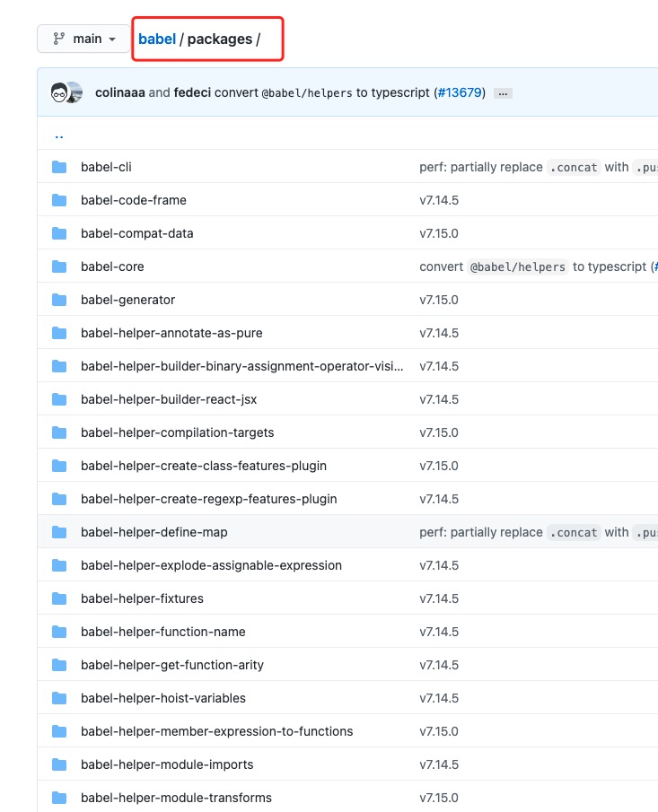
Task: Open the babel-helper-fixtures folder name
Action: pyautogui.click(x=142, y=598)
